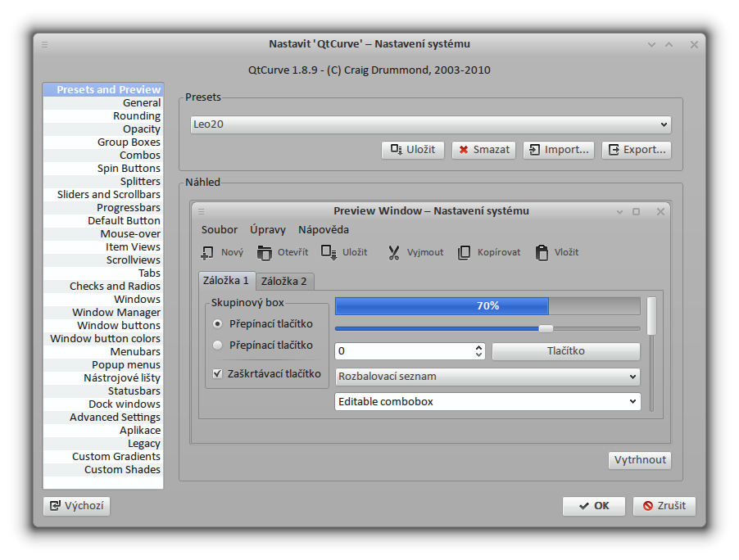Open Advanced Settings page
The height and width of the screenshot is (560, 739).
pyautogui.click(x=103, y=418)
